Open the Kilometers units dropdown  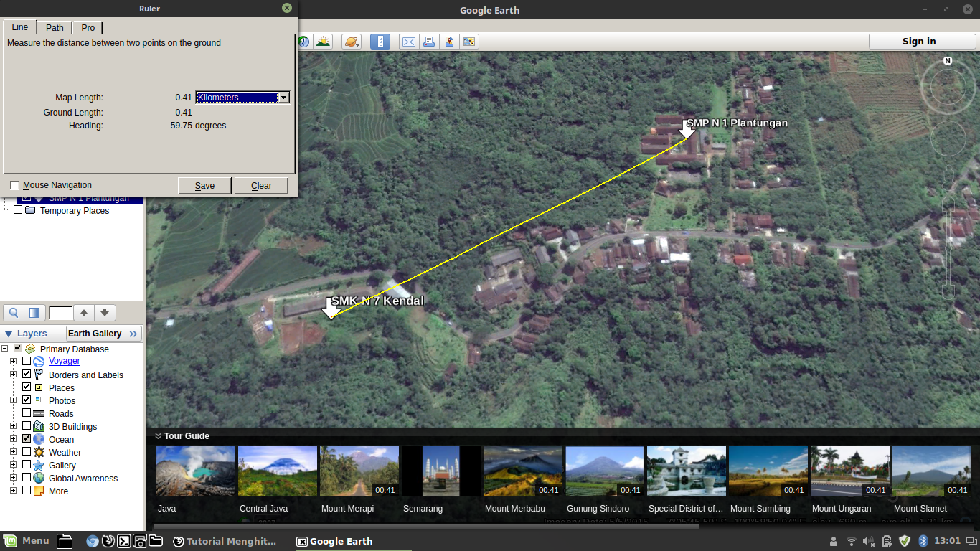pyautogui.click(x=284, y=97)
